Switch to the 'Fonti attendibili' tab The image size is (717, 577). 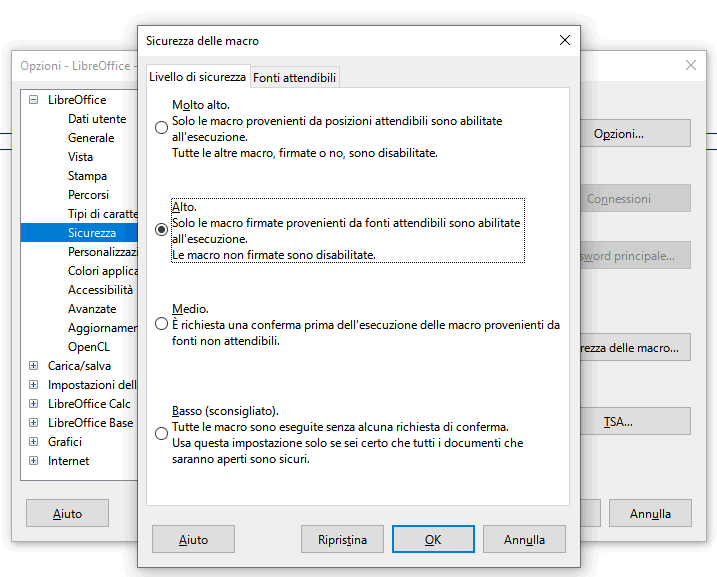point(295,77)
